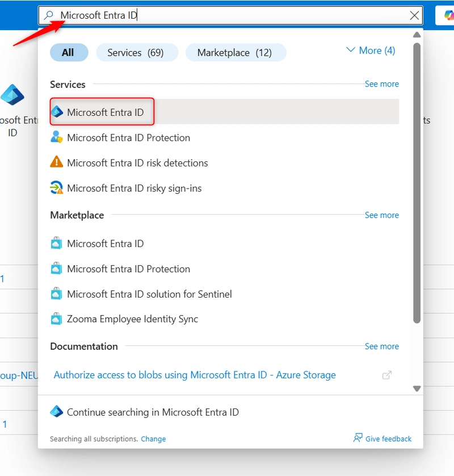Filter results by Services (69)

click(x=137, y=52)
